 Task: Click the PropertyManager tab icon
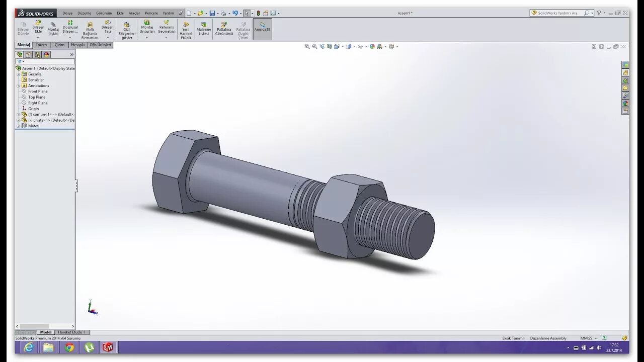point(28,54)
